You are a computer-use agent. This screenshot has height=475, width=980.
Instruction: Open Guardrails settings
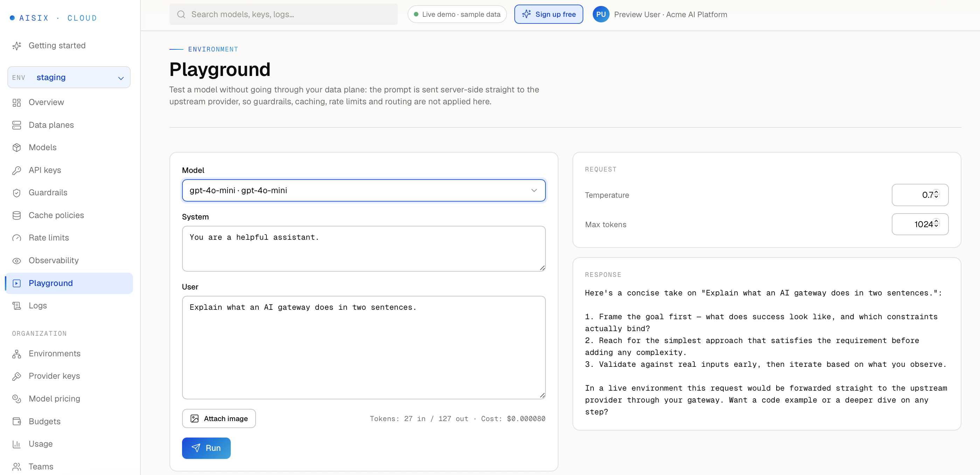click(x=69, y=193)
